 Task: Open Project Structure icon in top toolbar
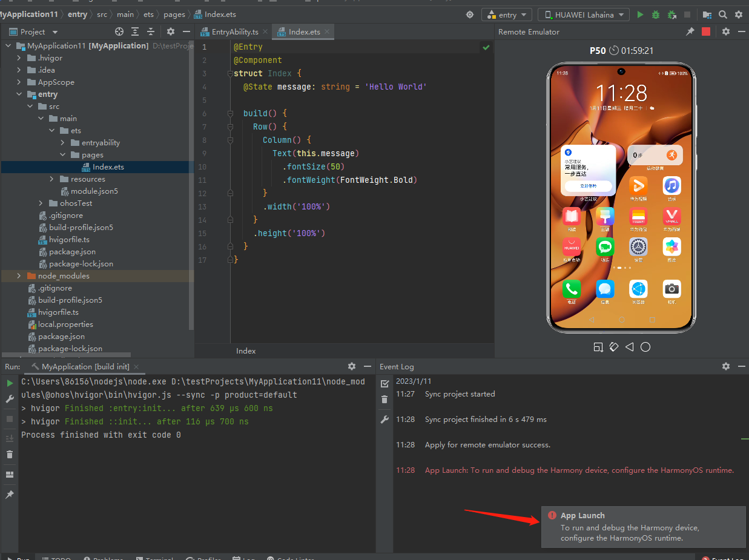(x=707, y=15)
